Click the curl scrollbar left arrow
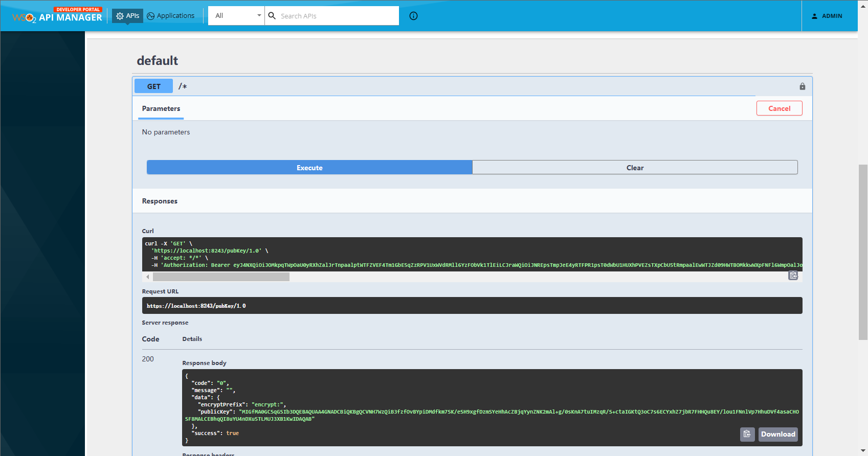The height and width of the screenshot is (456, 868). (148, 277)
